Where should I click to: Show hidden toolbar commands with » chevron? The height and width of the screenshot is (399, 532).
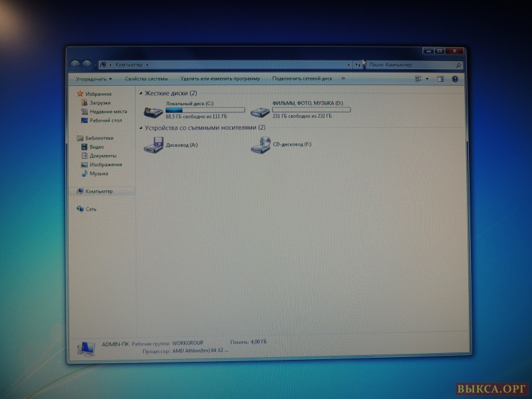[343, 78]
